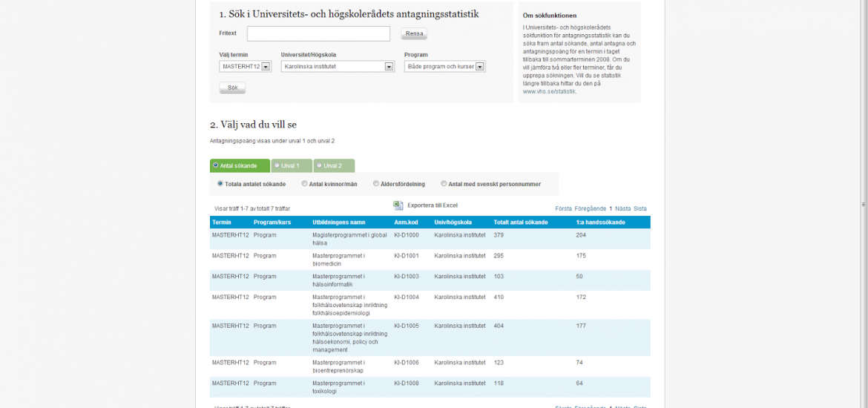Click application code KI-D1001
The image size is (868, 408).
pos(407,256)
